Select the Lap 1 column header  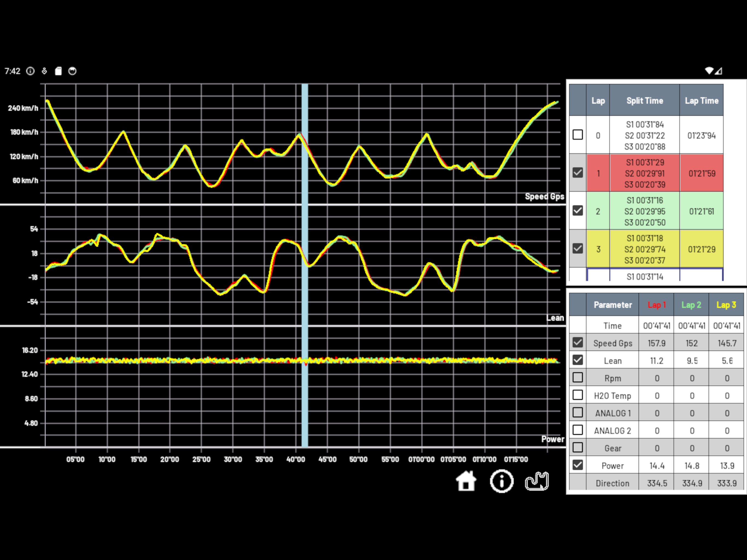[x=656, y=305]
